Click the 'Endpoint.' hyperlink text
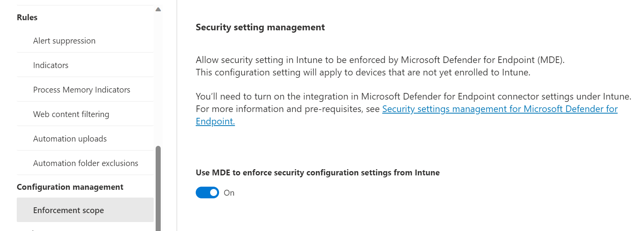 (215, 121)
